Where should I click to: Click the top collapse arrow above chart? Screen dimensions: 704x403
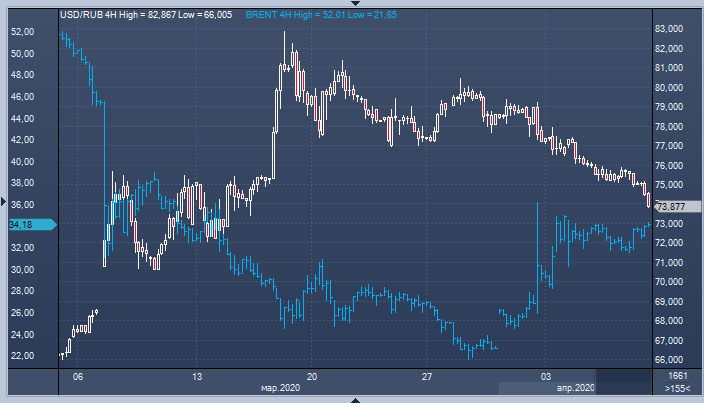point(352,4)
